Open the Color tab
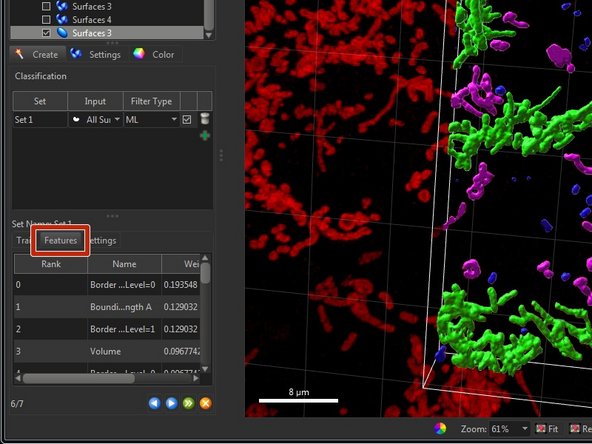Screen dimensions: 592x444 tap(154, 55)
